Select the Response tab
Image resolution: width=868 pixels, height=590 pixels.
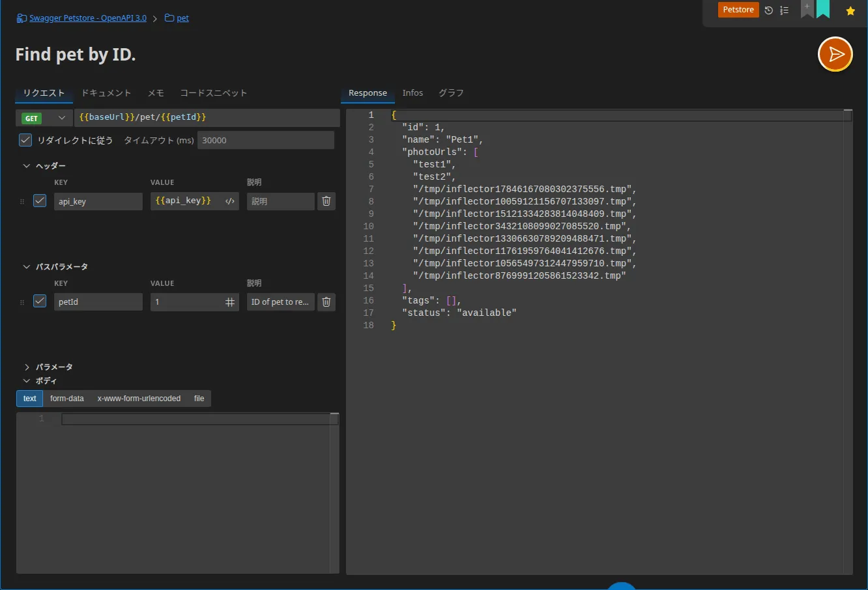point(368,93)
